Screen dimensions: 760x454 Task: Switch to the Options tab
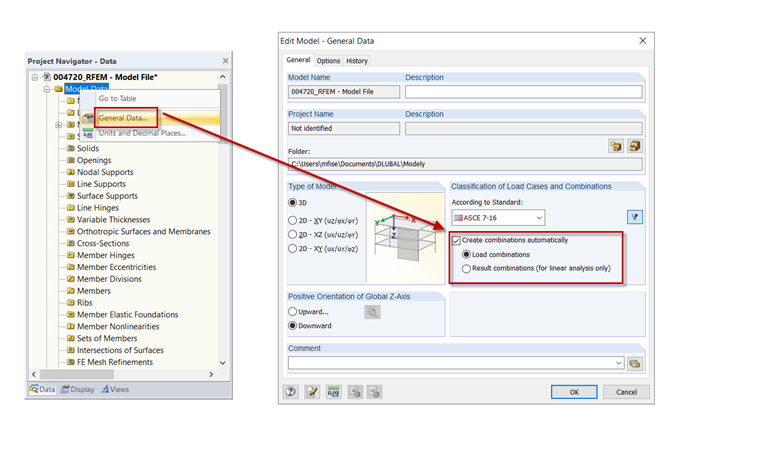(x=328, y=61)
